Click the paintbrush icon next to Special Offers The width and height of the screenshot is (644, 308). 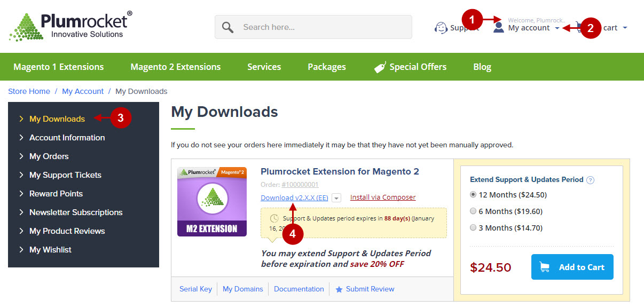click(x=380, y=67)
